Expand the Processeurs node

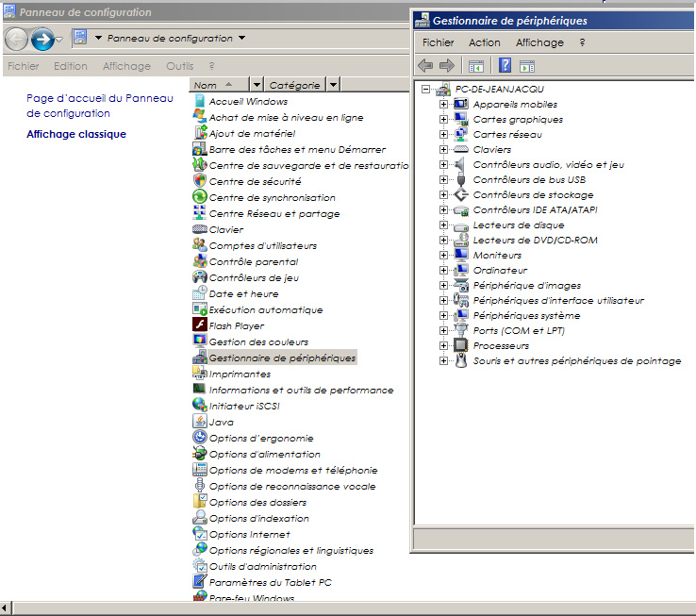443,345
